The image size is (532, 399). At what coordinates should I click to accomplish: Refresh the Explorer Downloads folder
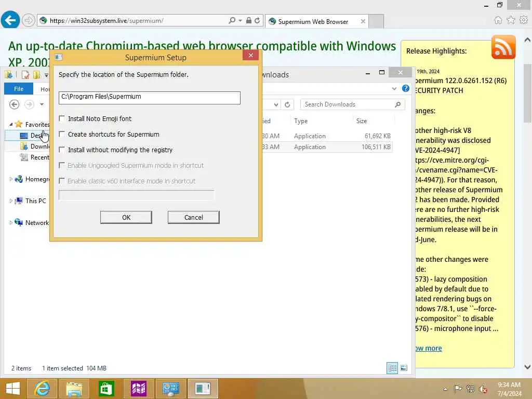click(x=287, y=104)
